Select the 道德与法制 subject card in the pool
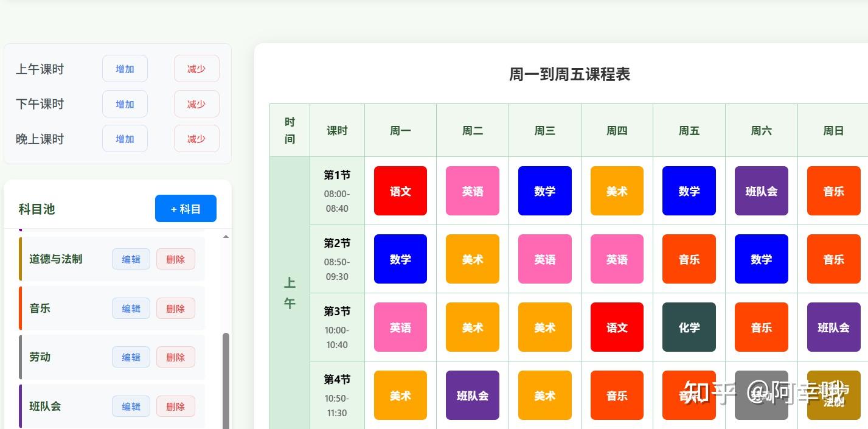This screenshot has height=429, width=868. click(x=112, y=259)
